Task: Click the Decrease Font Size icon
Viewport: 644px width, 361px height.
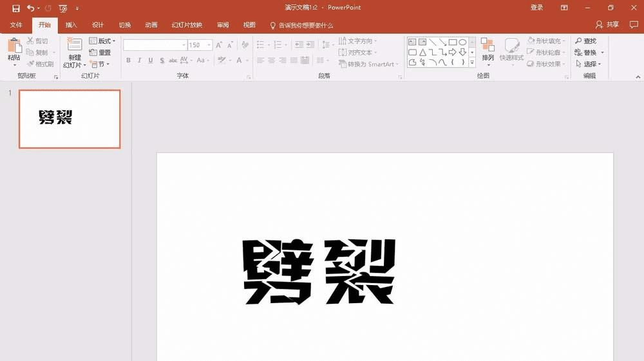Action: pos(230,44)
